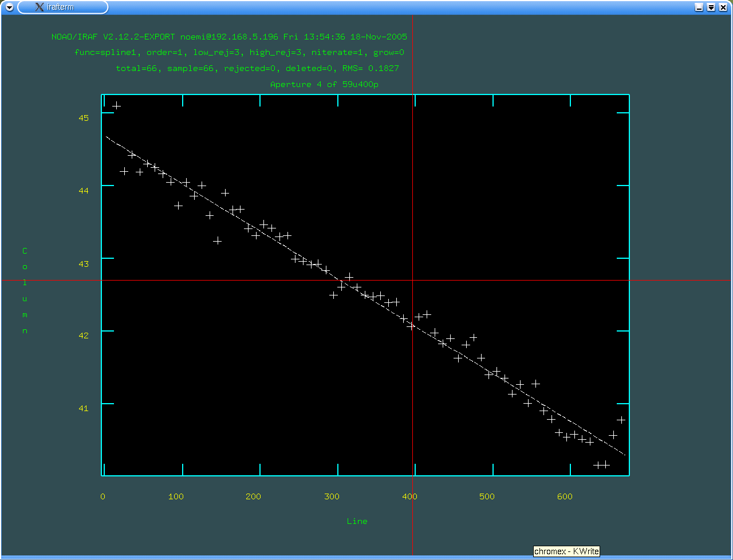
Task: Click the y-axis tick label 41
Action: tap(84, 408)
